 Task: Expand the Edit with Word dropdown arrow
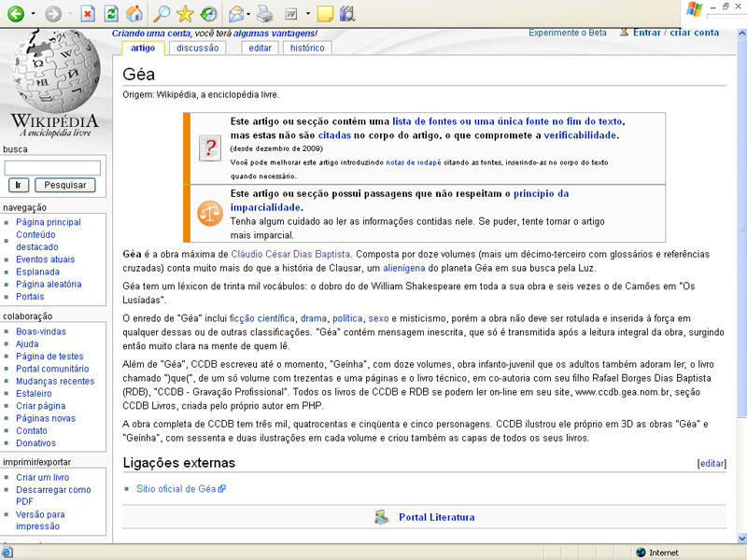pyautogui.click(x=307, y=14)
